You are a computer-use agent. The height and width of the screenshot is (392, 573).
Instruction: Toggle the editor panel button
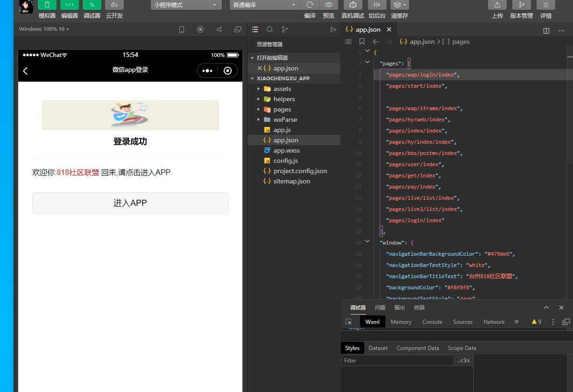pos(69,5)
